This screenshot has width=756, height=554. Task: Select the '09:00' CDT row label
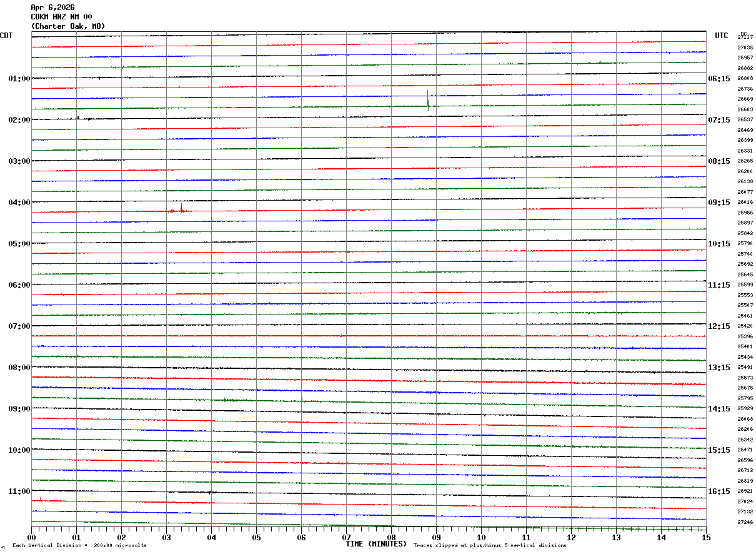click(19, 409)
